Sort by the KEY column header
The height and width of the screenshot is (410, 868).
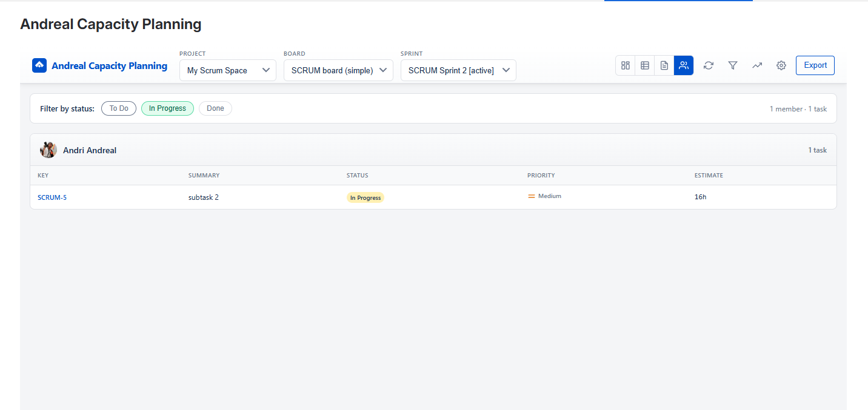click(x=43, y=175)
